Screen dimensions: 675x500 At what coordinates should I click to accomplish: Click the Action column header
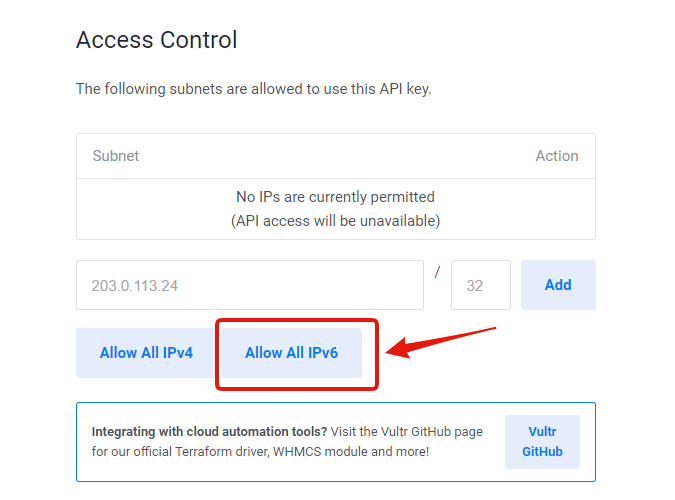point(556,156)
